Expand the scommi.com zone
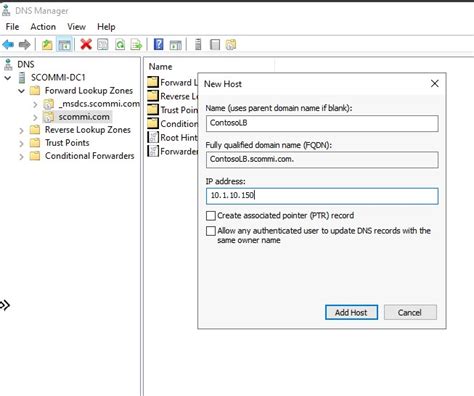474x396 pixels. [x=35, y=117]
